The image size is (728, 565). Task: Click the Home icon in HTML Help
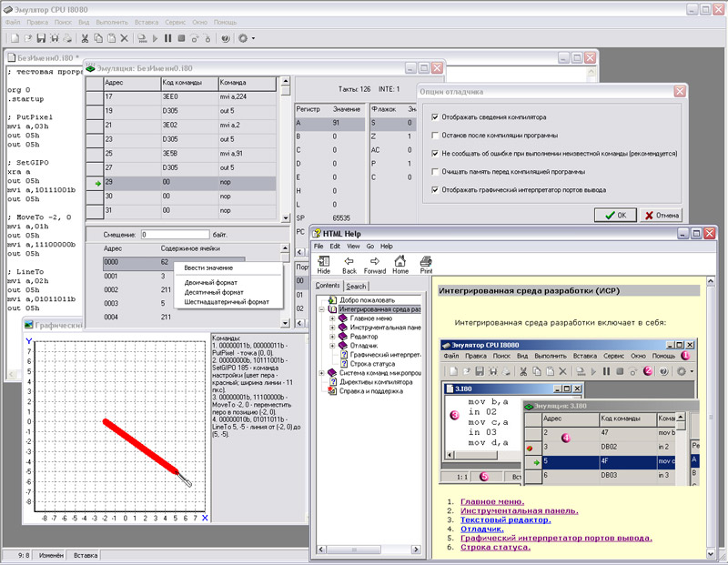[x=400, y=265]
